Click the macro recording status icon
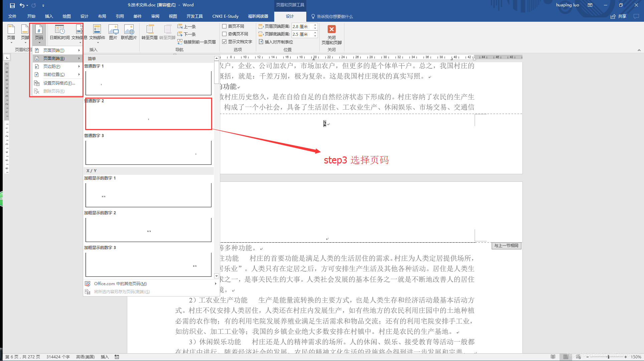This screenshot has height=361, width=644. 117,357
